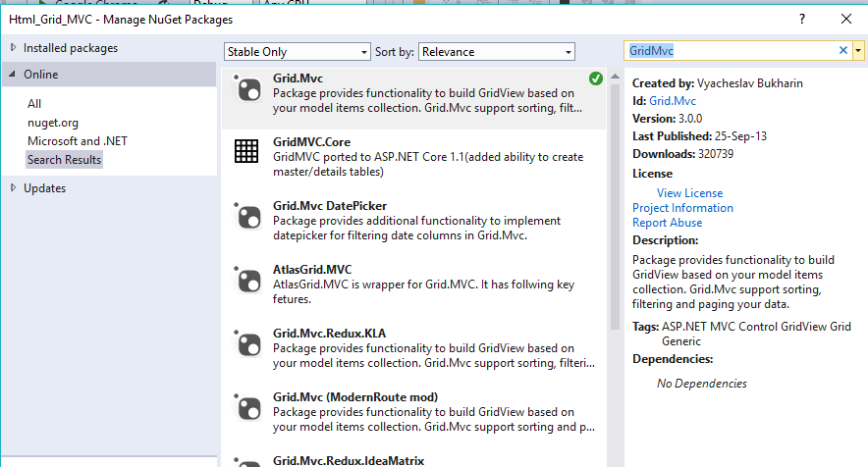Expand the Updates node
This screenshot has height=467, width=868.
coord(14,187)
